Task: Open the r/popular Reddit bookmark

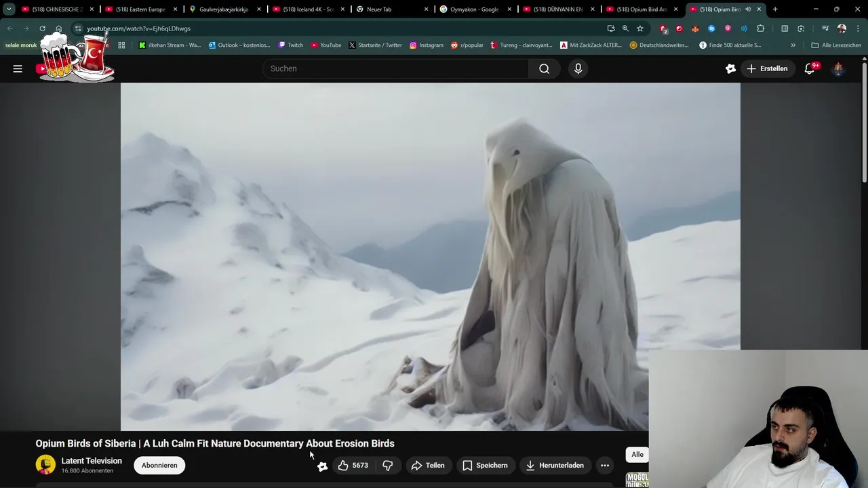Action: pos(467,45)
